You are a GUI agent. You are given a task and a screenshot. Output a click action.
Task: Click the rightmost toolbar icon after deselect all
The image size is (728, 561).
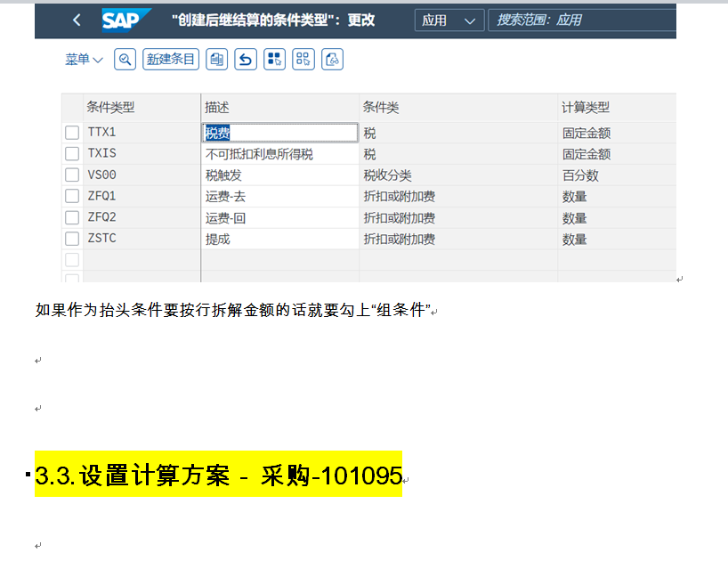click(333, 60)
